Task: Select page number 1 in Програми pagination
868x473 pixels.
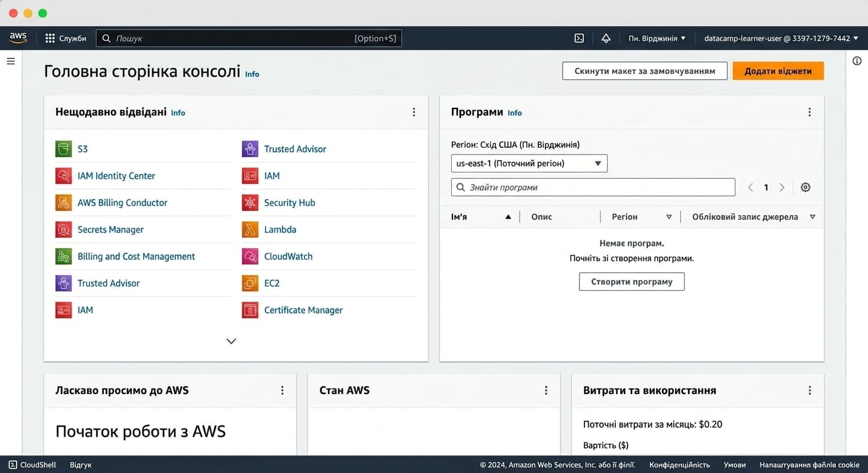Action: click(766, 187)
